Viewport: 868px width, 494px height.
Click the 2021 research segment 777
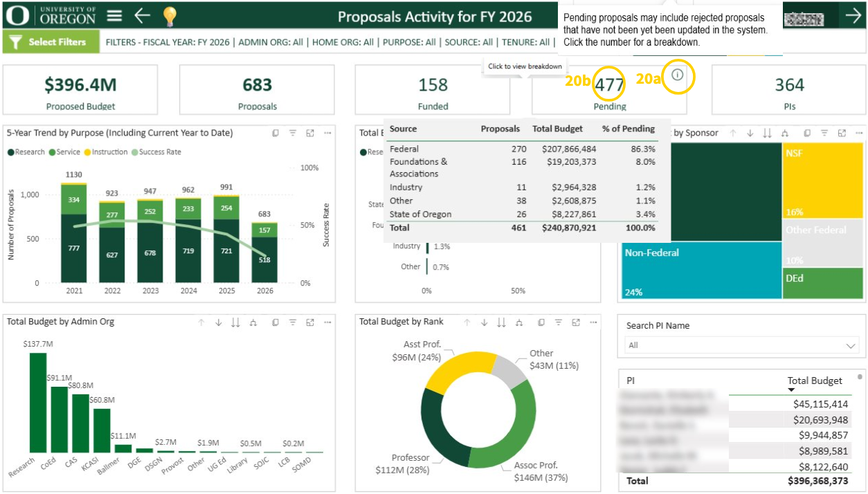(x=74, y=248)
